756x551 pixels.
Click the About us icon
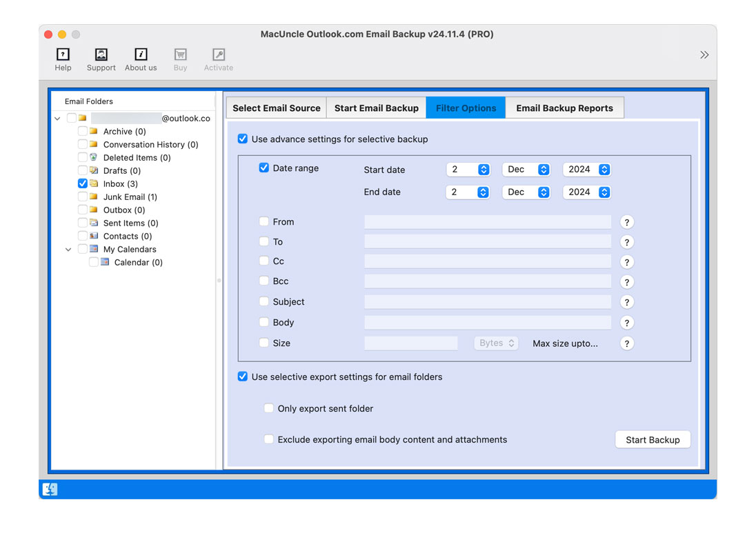[x=141, y=54]
